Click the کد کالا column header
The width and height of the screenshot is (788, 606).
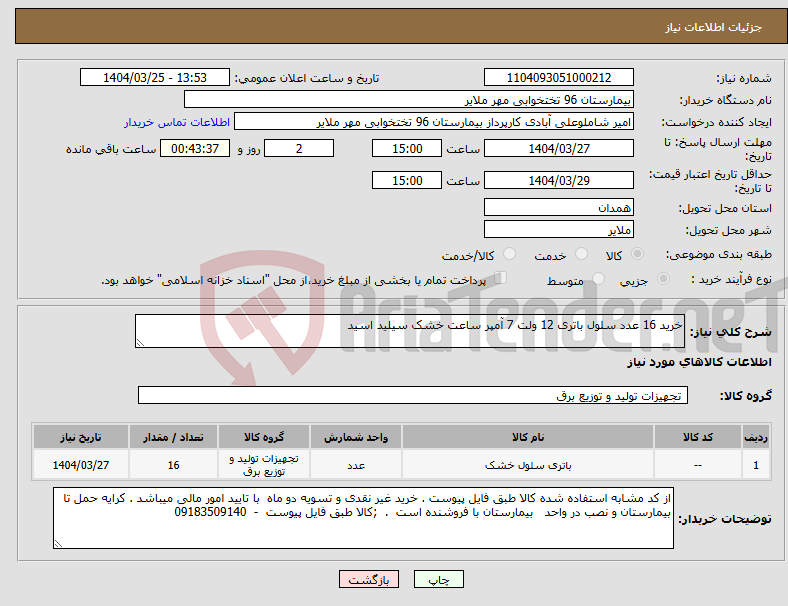pos(698,437)
